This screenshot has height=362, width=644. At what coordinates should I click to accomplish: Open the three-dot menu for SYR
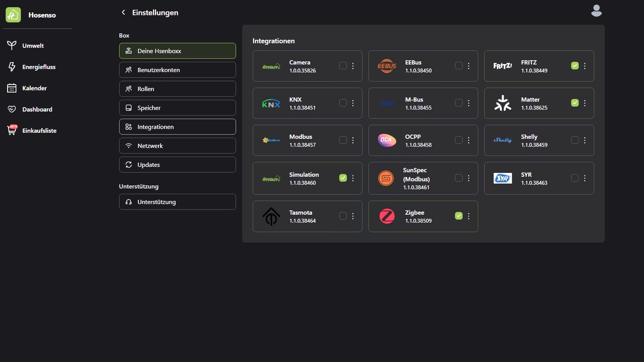coord(585,178)
